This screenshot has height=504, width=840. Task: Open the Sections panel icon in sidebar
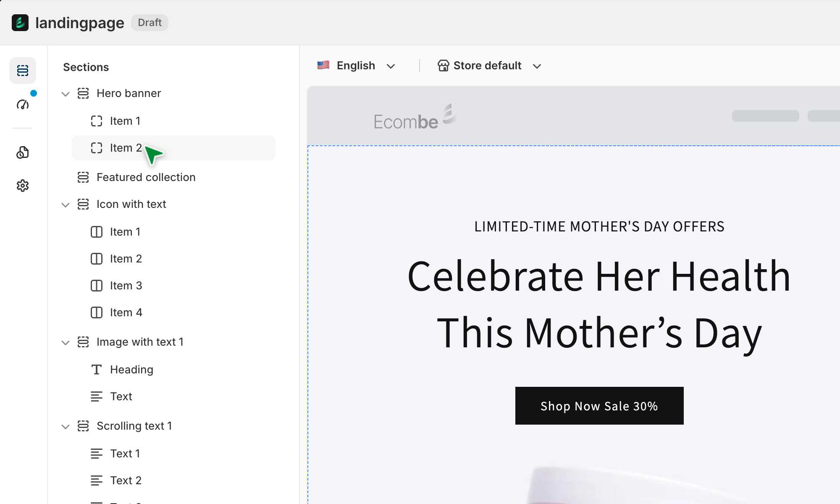tap(23, 71)
